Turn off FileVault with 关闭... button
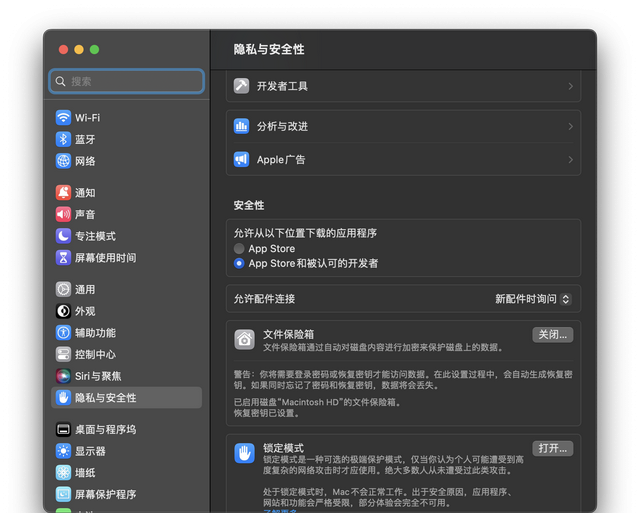 click(553, 335)
